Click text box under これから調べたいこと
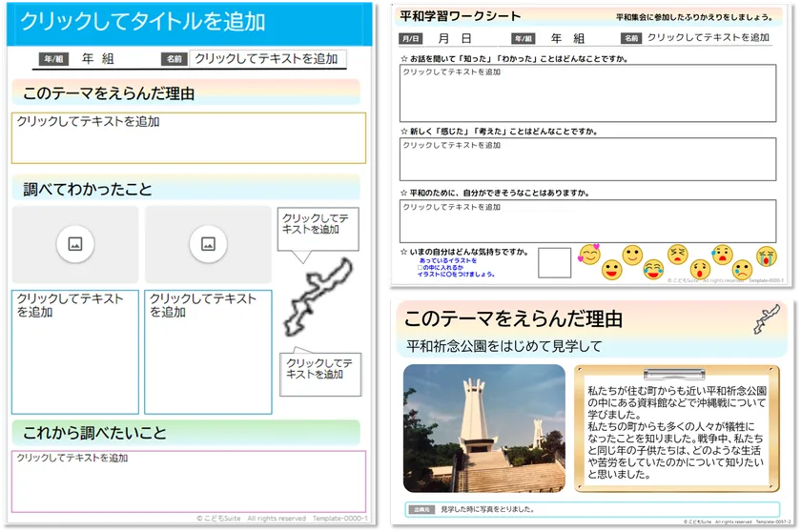Image resolution: width=801 pixels, height=532 pixels. pyautogui.click(x=188, y=481)
